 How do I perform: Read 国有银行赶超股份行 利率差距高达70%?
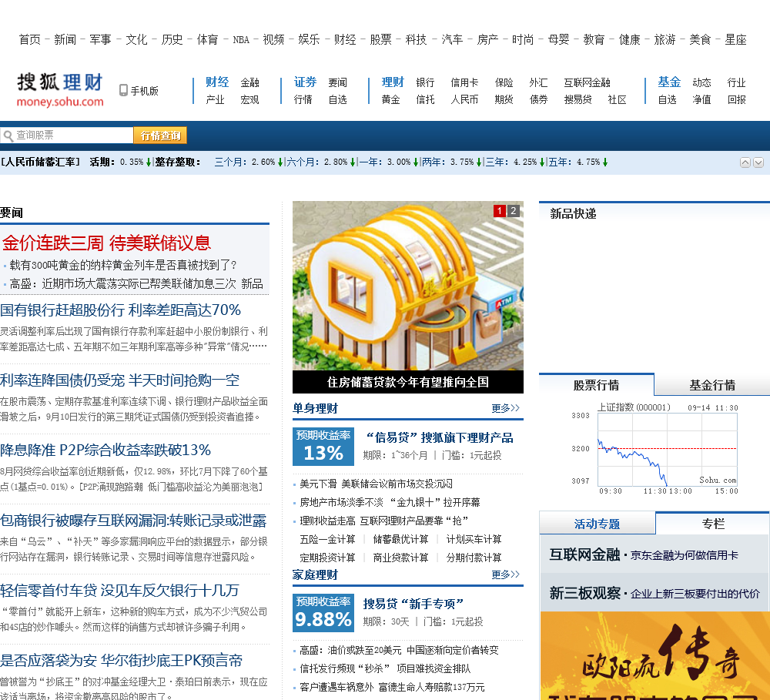click(x=120, y=310)
